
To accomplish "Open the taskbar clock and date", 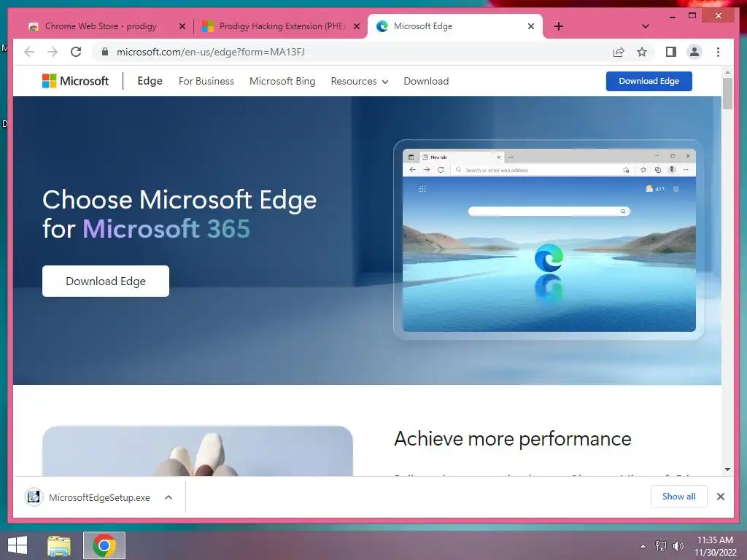I will 715,546.
